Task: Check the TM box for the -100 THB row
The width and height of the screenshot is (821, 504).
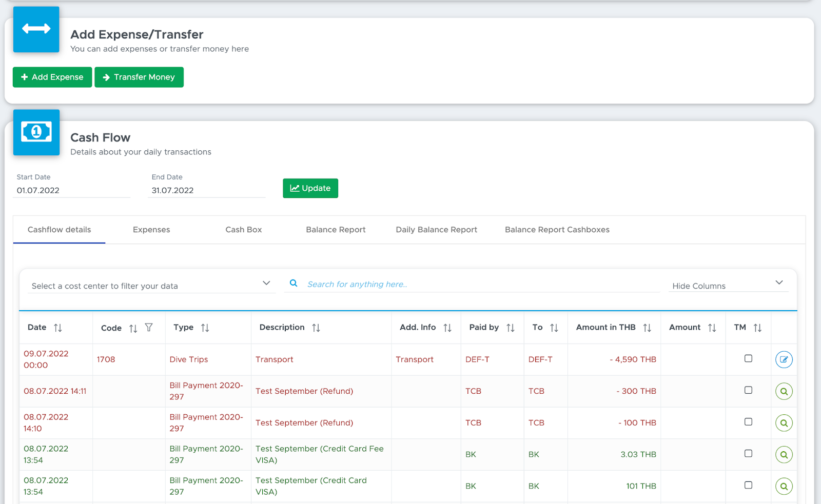Action: [748, 421]
